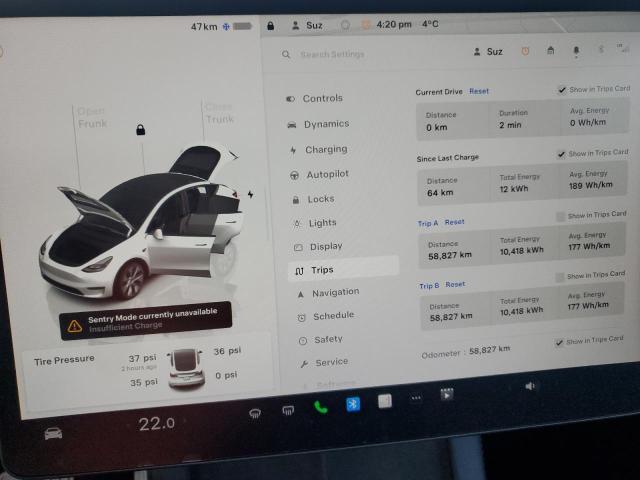Open the notifications bell icon

coord(576,51)
